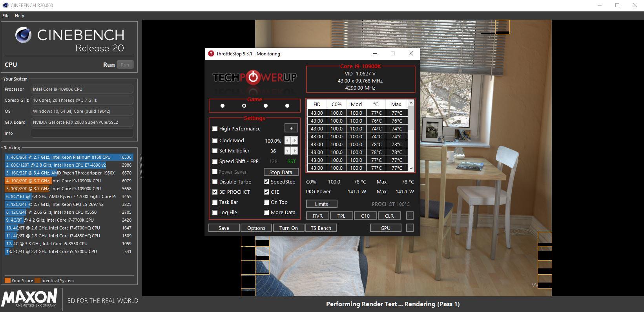Launch the TS Bench benchmark
The height and width of the screenshot is (312, 644).
point(321,228)
